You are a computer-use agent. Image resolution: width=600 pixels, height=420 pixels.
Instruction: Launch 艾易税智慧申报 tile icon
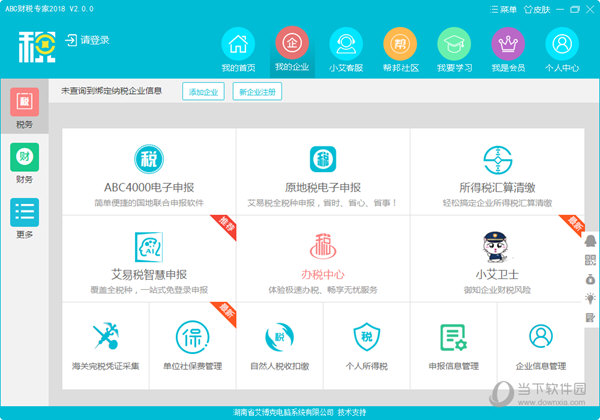[149, 247]
